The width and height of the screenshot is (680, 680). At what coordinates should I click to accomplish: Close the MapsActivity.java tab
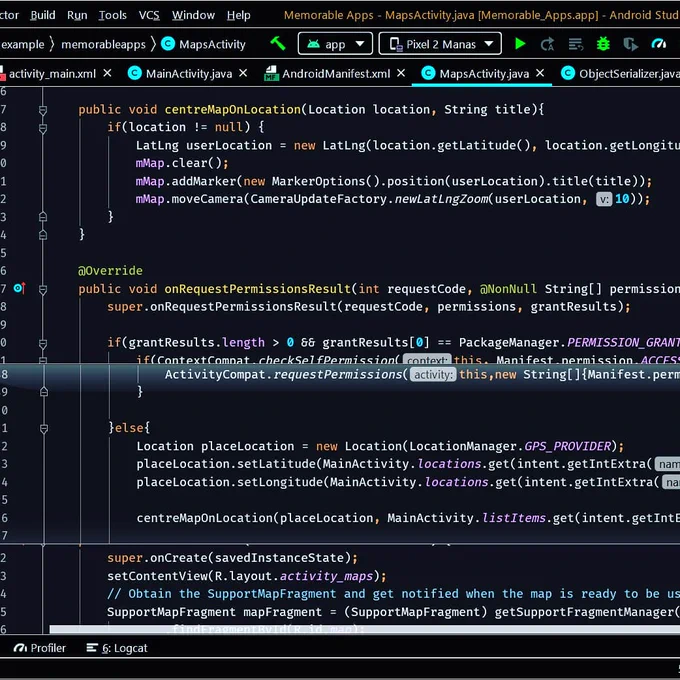coord(539,73)
